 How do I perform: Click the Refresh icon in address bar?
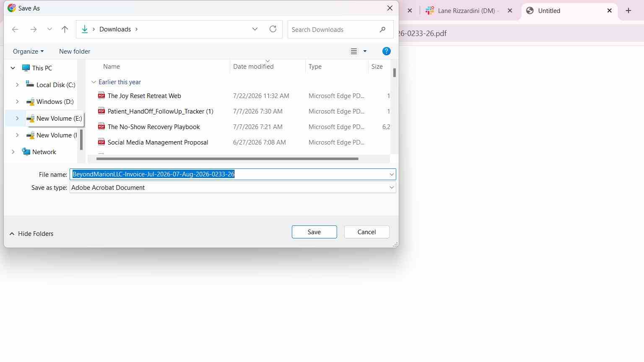[273, 29]
